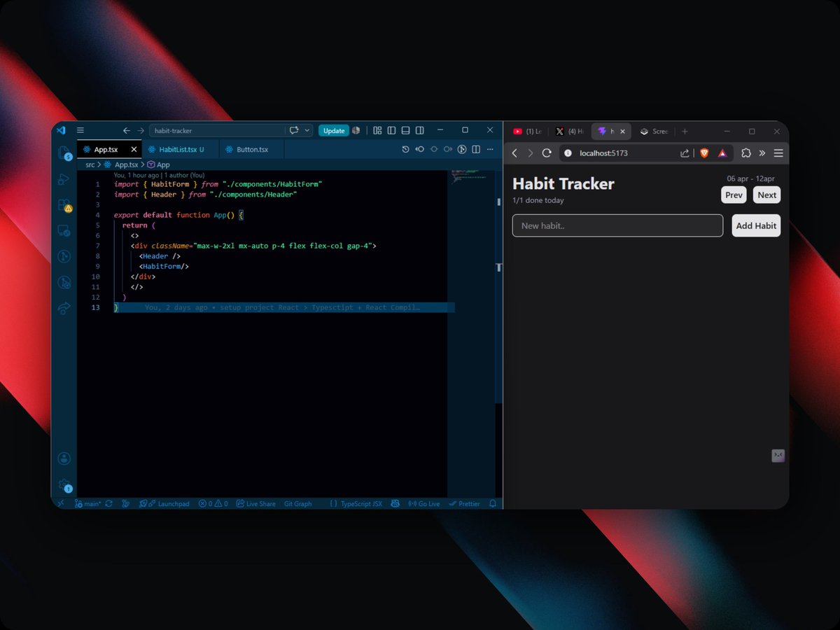Image resolution: width=840 pixels, height=630 pixels.
Task: Toggle the secondary sidebar layout icon
Action: point(419,130)
